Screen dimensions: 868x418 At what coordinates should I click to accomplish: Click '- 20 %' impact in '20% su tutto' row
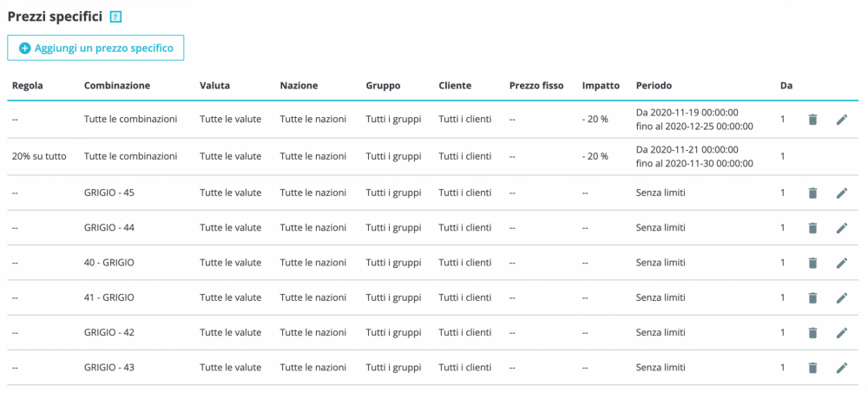point(595,156)
